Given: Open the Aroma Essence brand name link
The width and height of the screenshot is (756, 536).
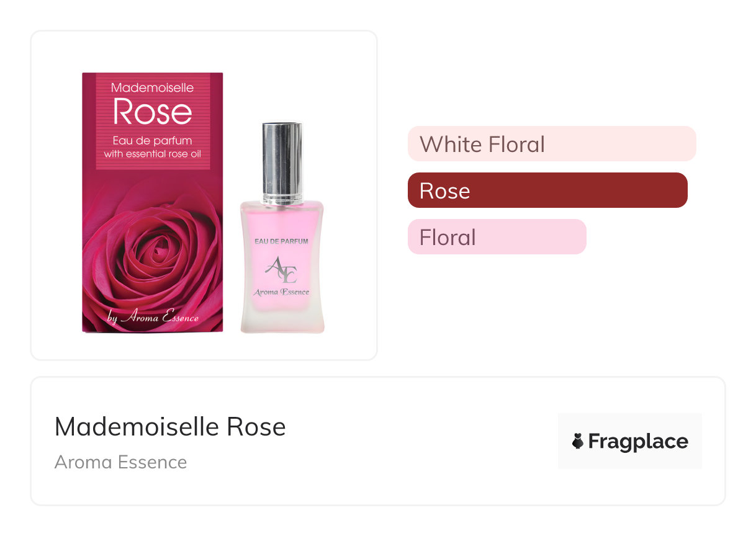Looking at the screenshot, I should pyautogui.click(x=120, y=462).
